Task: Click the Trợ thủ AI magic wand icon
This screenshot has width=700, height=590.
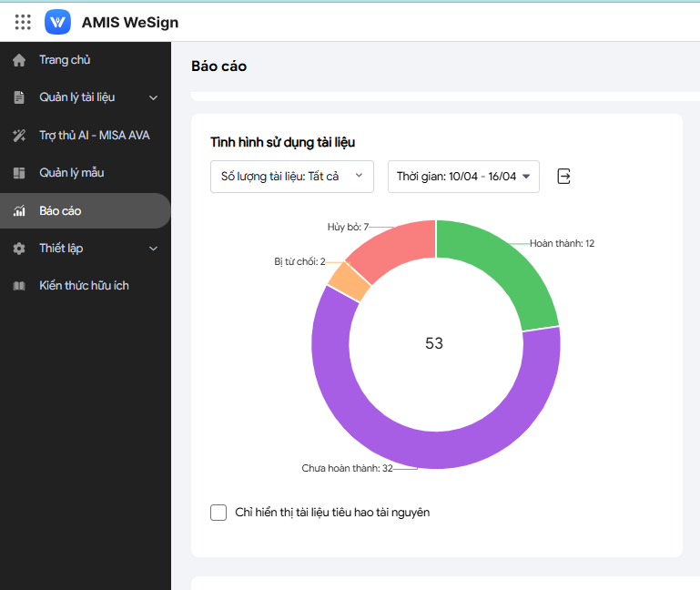Action: [19, 136]
